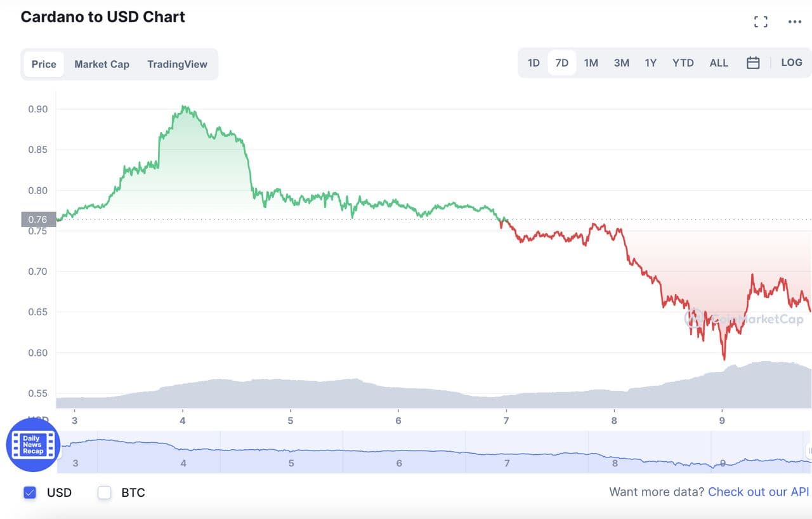812x519 pixels.
Task: Click the 0.76 price label marker
Action: tap(38, 220)
